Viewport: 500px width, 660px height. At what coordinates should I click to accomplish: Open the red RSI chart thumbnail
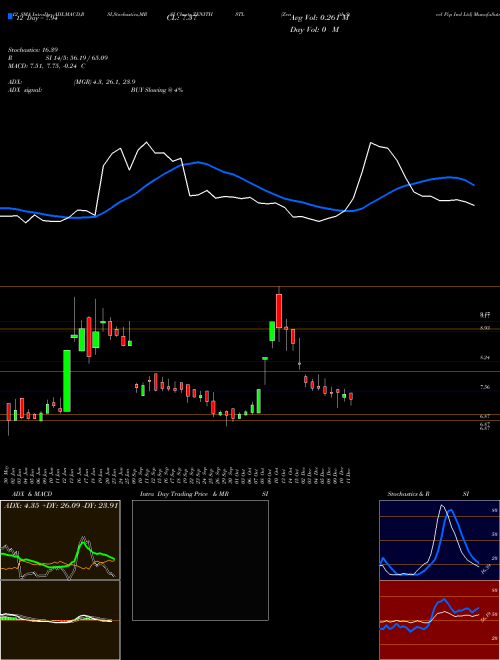439,620
